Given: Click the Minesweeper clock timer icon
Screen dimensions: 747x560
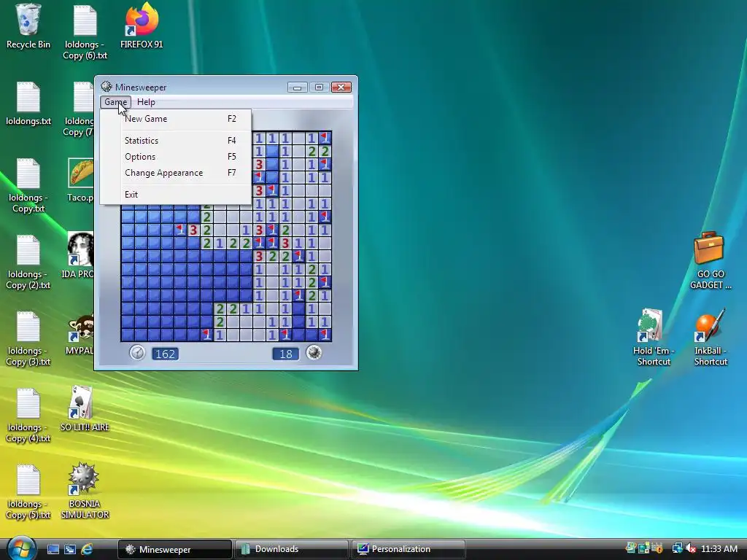Looking at the screenshot, I should 137,353.
